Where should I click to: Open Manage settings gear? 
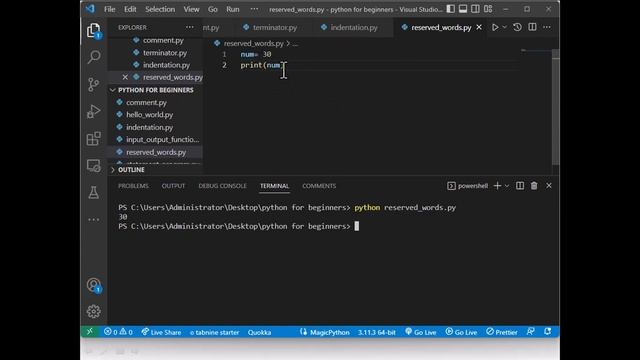93,311
